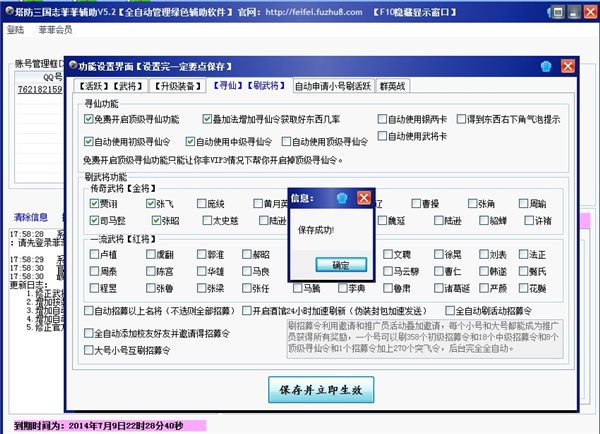Check general 许褚
The height and width of the screenshot is (434, 600).
click(x=529, y=220)
